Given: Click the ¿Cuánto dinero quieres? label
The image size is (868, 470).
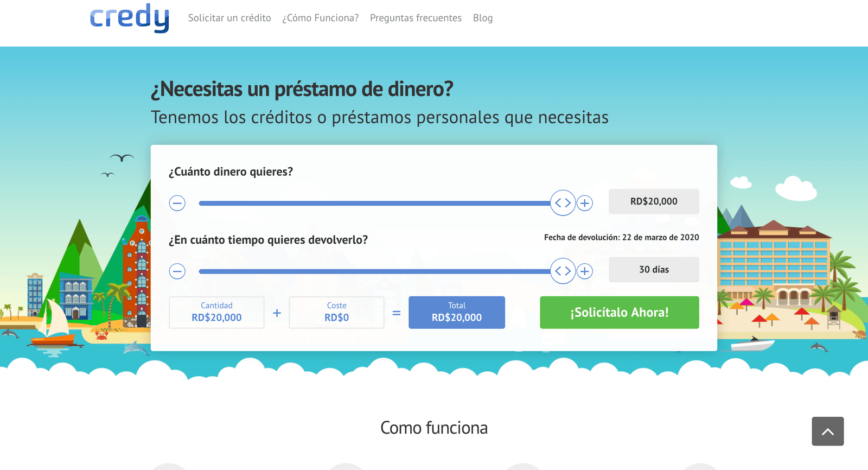Looking at the screenshot, I should [x=231, y=172].
